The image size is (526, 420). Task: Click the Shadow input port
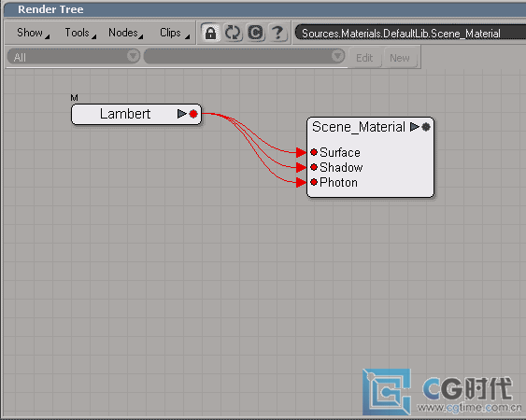[314, 167]
